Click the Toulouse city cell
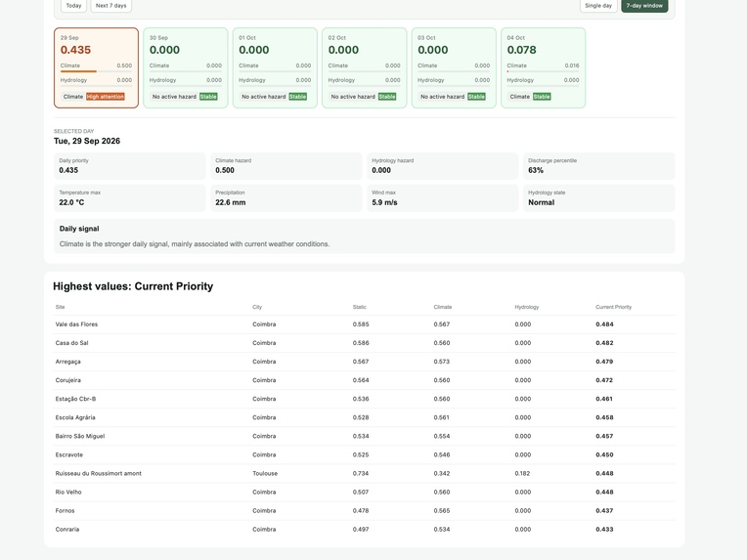Viewport: 747px width, 560px height. pyautogui.click(x=265, y=473)
